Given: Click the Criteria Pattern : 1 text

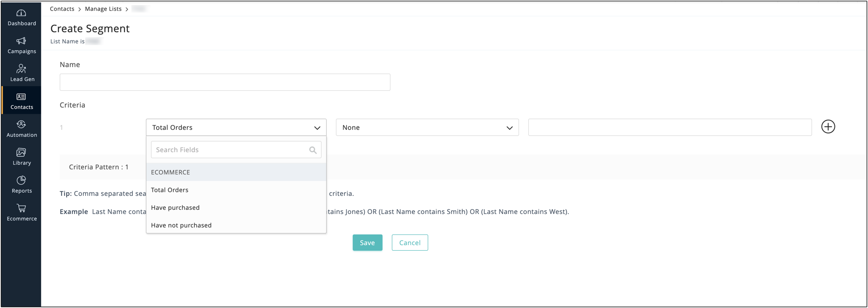Looking at the screenshot, I should click(99, 167).
